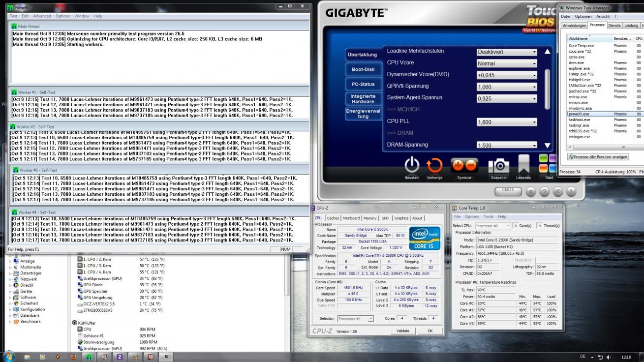Click the Intel Core i5 logo in CPU-Z
Screen dimensions: 644x362
coord(425,238)
